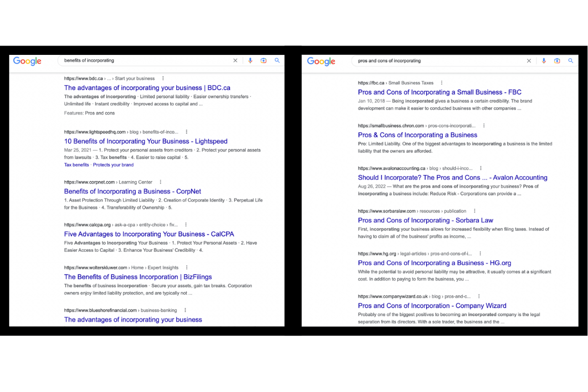Open 'Pros and Cons of Incorporating a Business - HG.org'
This screenshot has height=392, width=588.
[435, 263]
